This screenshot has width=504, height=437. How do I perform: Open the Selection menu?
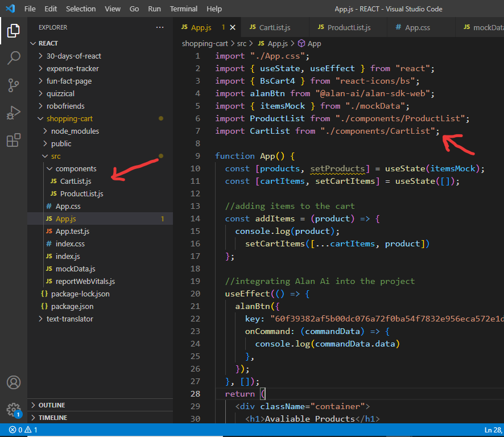81,9
